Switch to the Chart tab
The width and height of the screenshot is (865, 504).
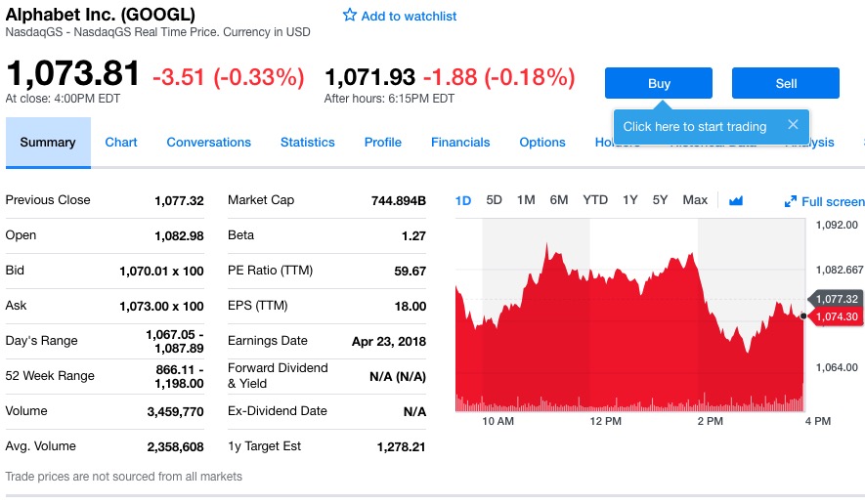[x=121, y=143]
